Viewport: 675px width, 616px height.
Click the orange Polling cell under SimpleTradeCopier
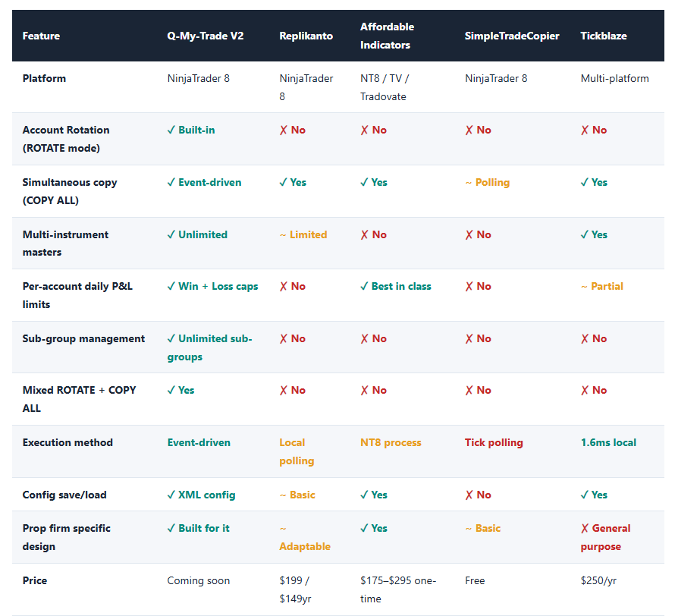pyautogui.click(x=488, y=183)
